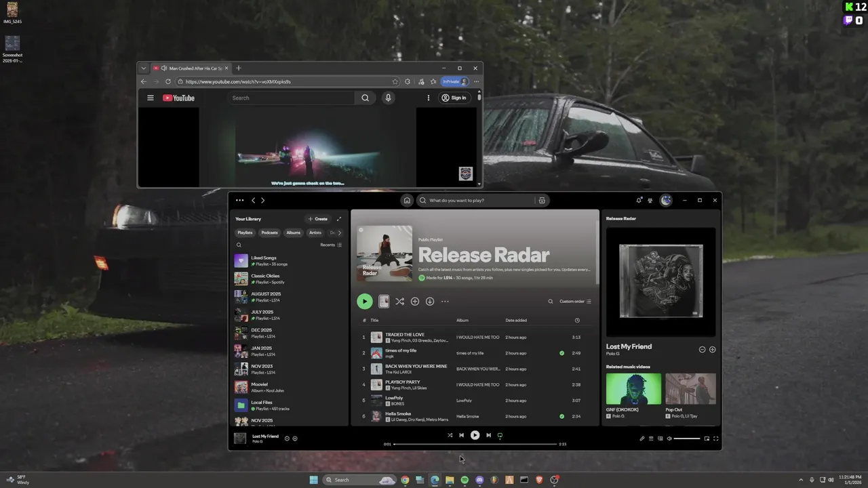Pause or play the current song
This screenshot has width=868, height=488.
pyautogui.click(x=475, y=435)
